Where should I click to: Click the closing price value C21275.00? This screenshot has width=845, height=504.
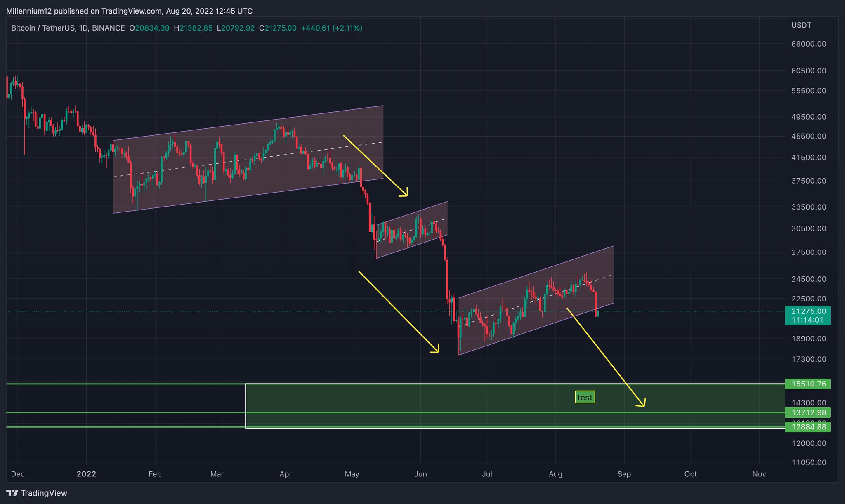click(x=278, y=28)
